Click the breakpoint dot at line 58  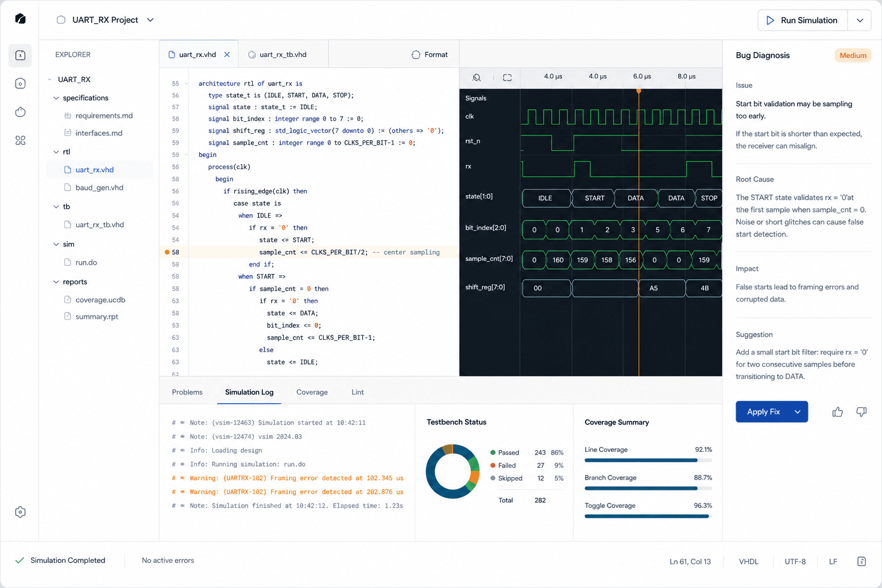point(167,252)
